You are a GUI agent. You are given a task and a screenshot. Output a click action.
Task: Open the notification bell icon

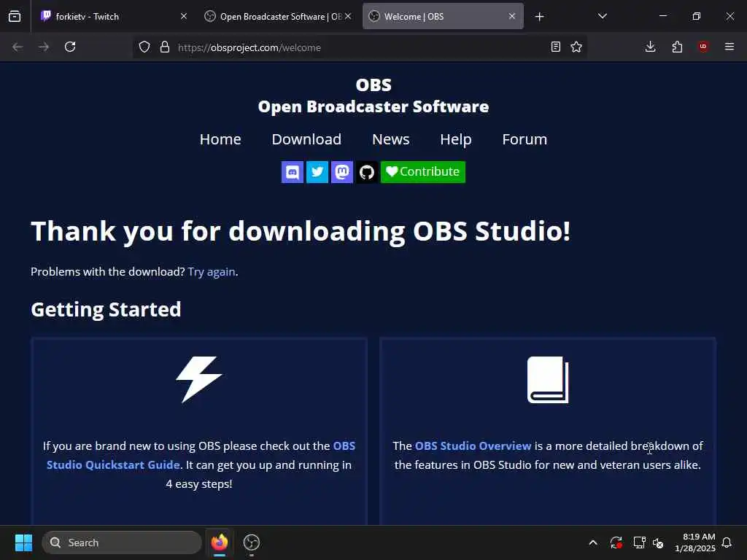click(727, 542)
